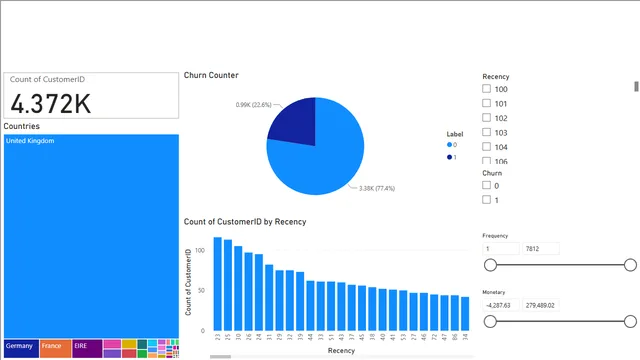
Task: Click the Monetary minimum field showing -4,287.63
Action: [501, 305]
